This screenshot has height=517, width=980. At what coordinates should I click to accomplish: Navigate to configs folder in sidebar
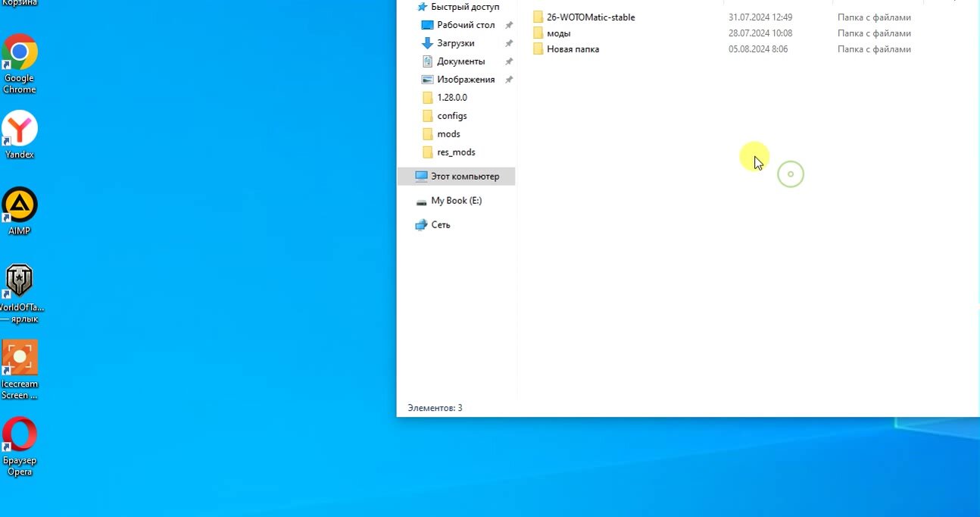tap(451, 116)
